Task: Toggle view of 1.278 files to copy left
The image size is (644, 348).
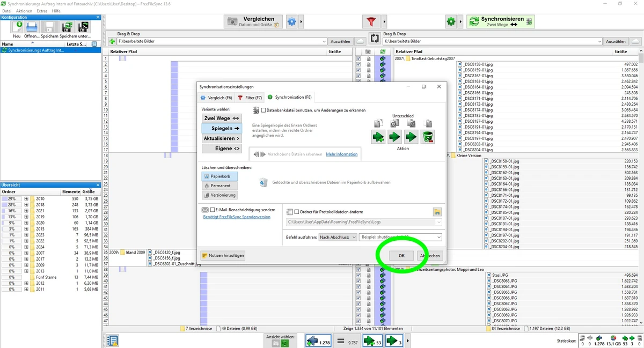Action: click(319, 340)
